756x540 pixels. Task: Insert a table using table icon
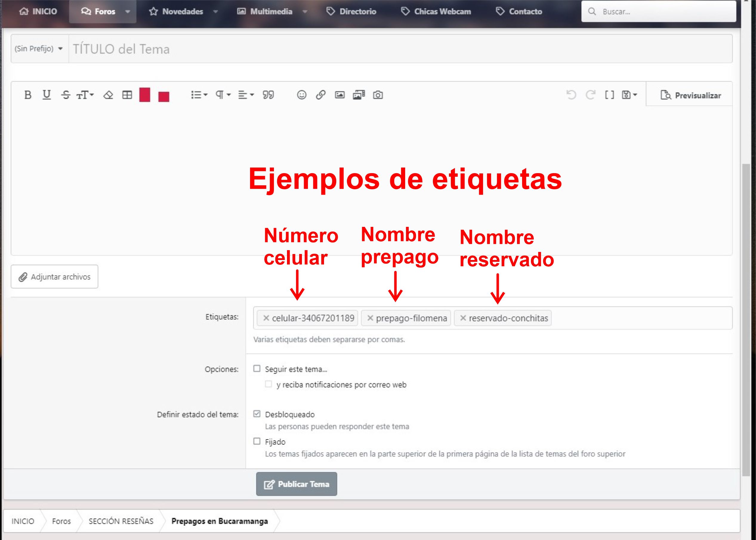tap(127, 95)
